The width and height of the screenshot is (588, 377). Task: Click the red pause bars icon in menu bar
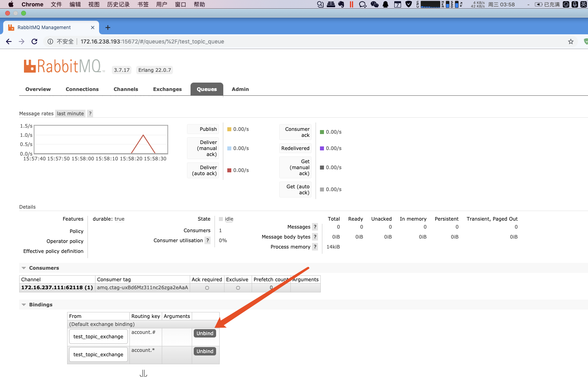coord(352,4)
